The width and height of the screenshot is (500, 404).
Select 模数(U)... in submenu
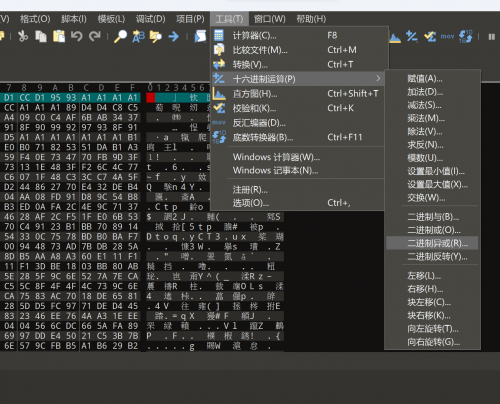pos(432,158)
